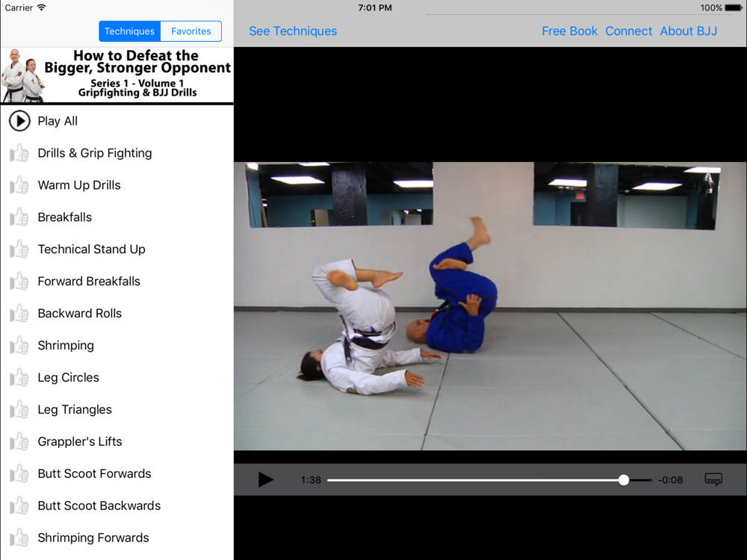Favorite Forward Breakfalls with its thumbs-up icon
The height and width of the screenshot is (560, 747).
[19, 281]
